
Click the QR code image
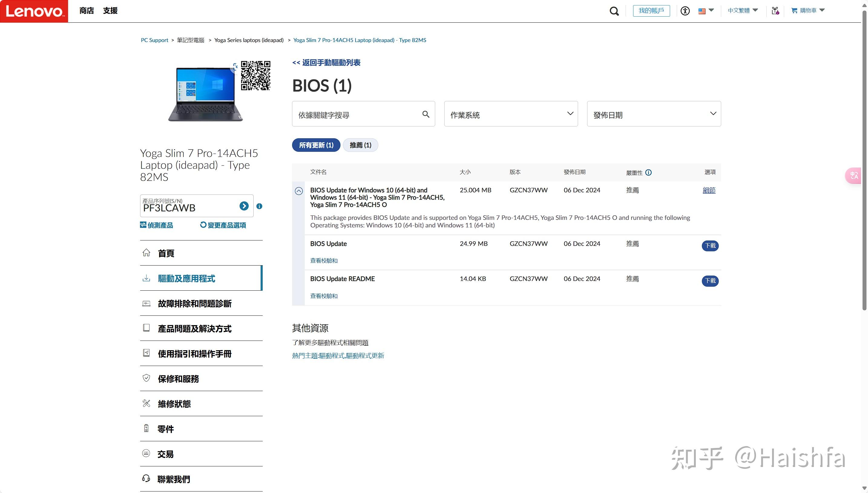(255, 75)
